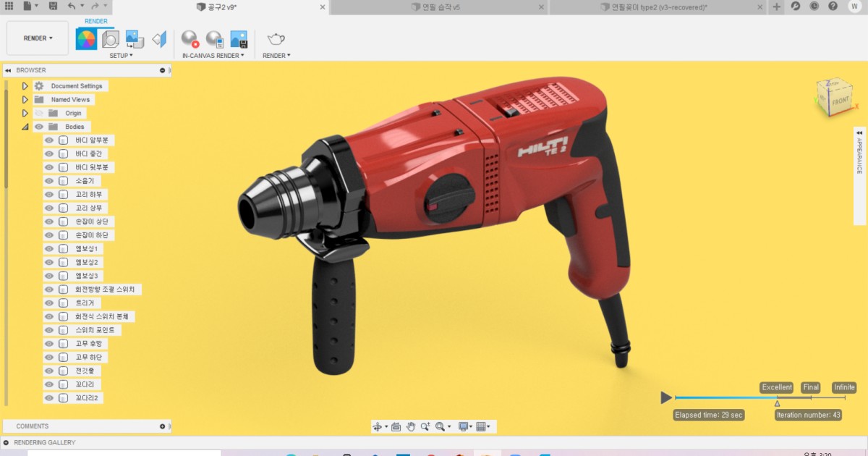
Task: Click the Capture Image icon
Action: [x=237, y=38]
